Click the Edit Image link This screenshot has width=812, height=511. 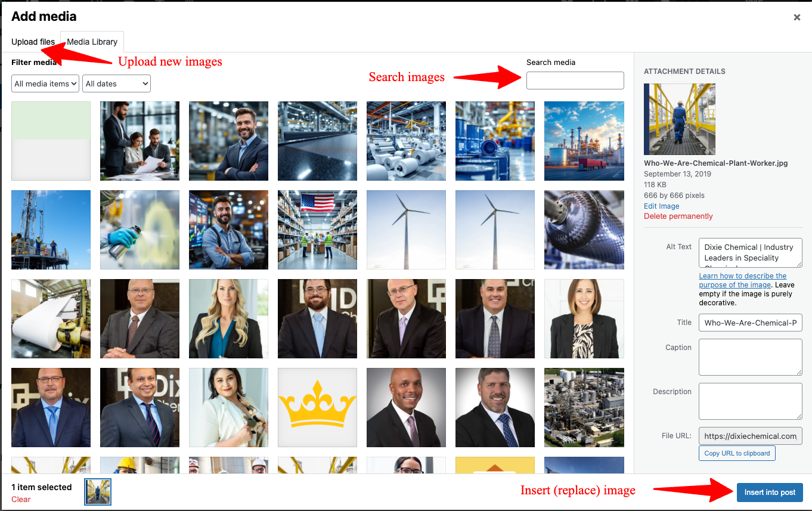pyautogui.click(x=661, y=206)
